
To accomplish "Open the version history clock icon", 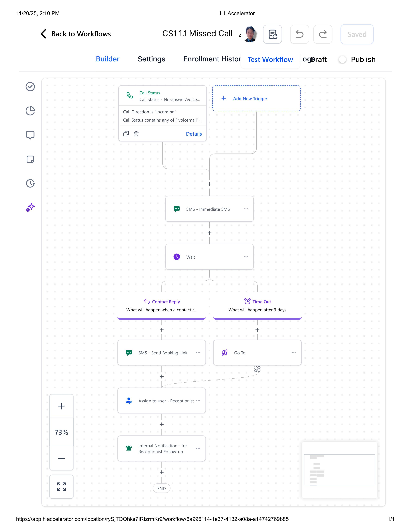I will pyautogui.click(x=30, y=183).
